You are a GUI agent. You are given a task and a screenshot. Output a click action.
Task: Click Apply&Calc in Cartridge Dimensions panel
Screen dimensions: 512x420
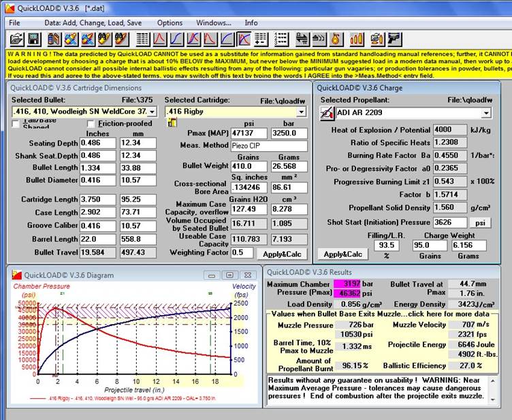click(x=282, y=254)
